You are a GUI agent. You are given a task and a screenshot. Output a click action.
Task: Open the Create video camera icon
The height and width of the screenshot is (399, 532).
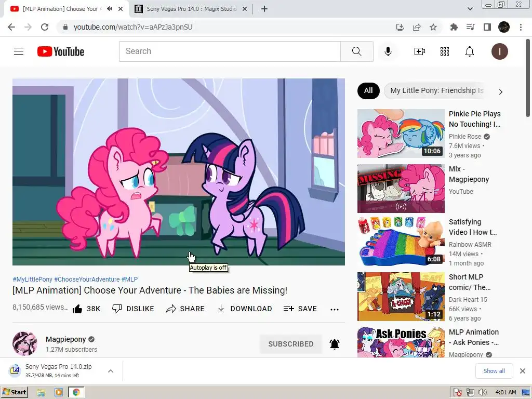click(420, 51)
